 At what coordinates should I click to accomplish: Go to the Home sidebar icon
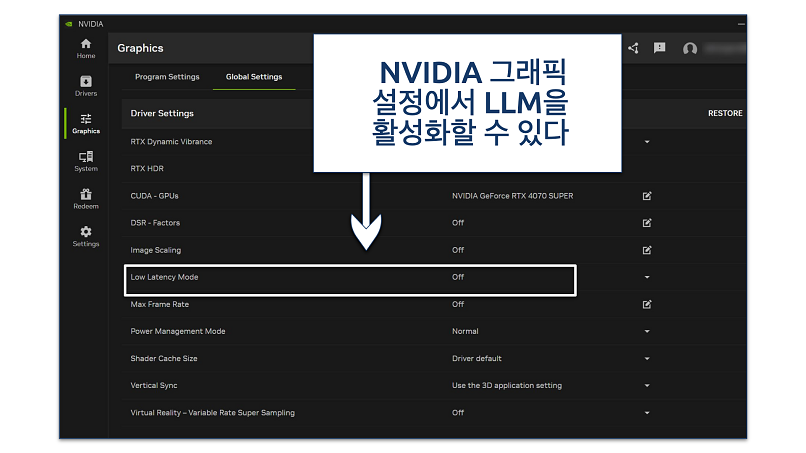85,47
